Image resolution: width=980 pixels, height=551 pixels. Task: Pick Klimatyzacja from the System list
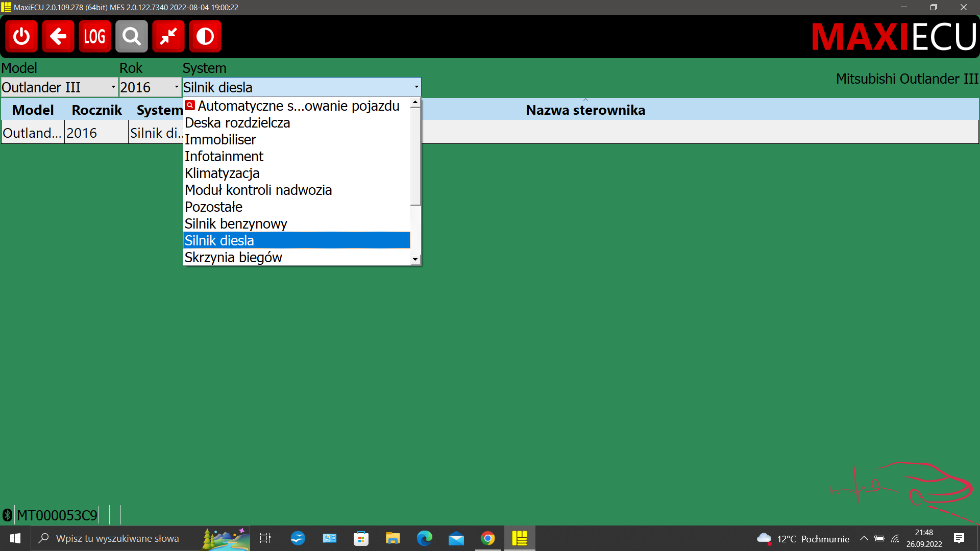pos(297,173)
